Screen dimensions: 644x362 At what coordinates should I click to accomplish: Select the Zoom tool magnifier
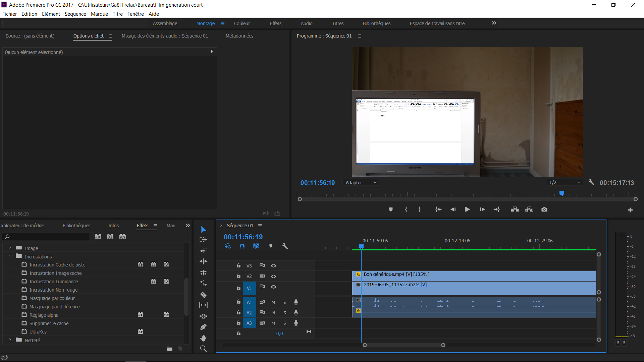tap(203, 349)
